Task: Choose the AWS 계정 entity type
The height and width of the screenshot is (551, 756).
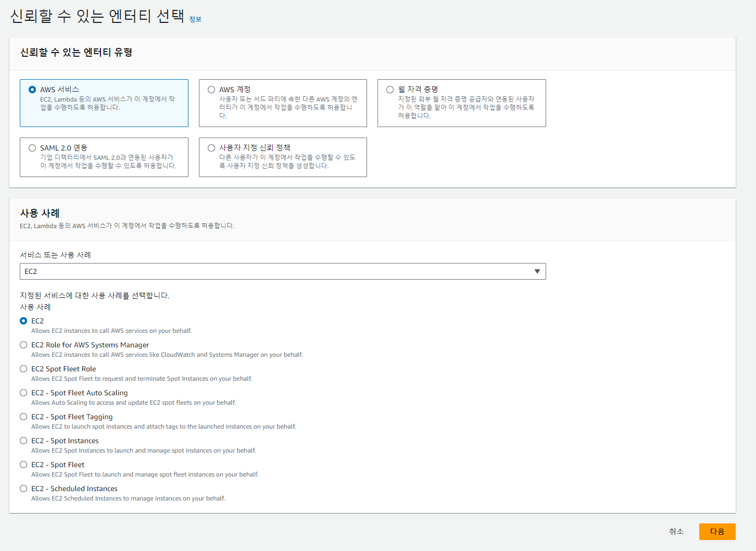Action: [x=211, y=90]
